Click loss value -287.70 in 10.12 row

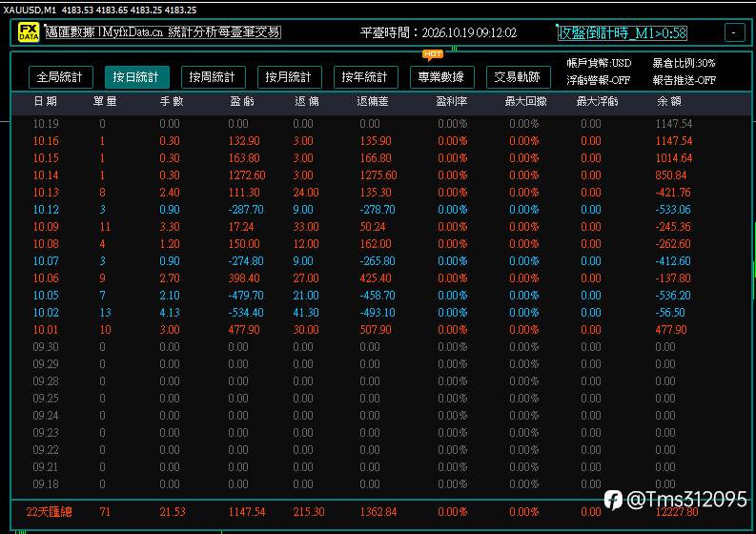[246, 210]
